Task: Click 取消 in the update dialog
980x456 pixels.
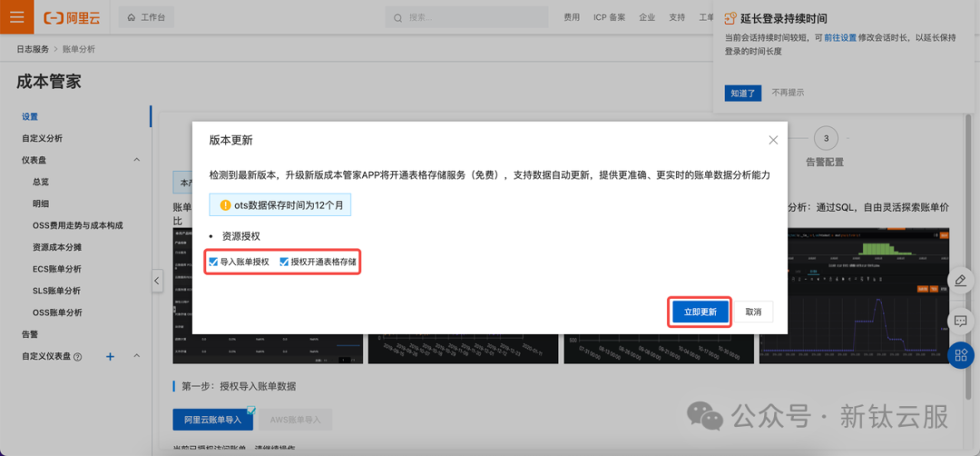Action: tap(754, 312)
